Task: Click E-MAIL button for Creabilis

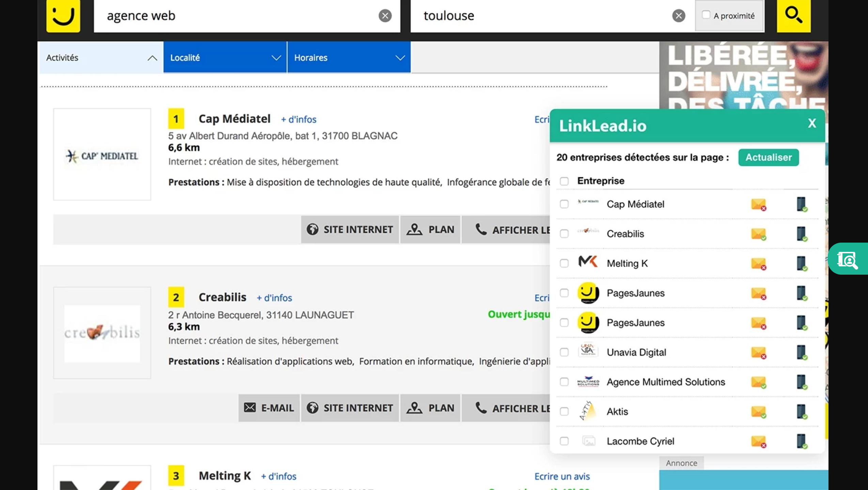Action: point(269,408)
